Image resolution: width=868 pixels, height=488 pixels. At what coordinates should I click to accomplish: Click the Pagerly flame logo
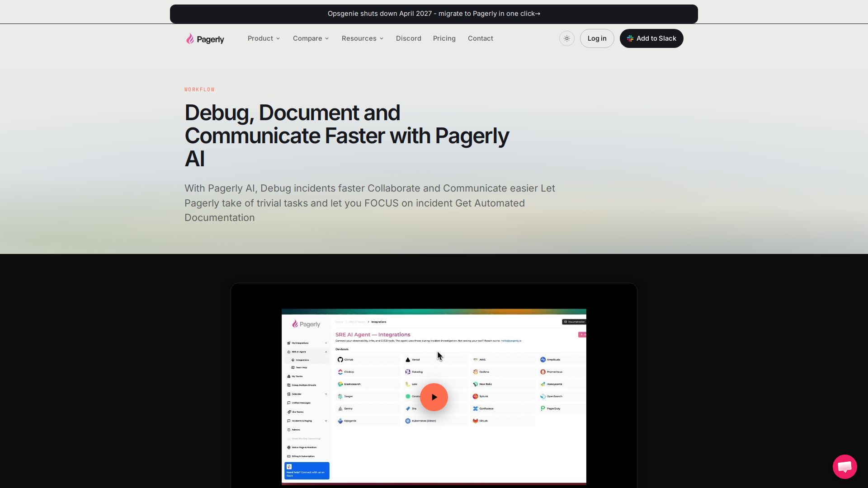point(190,38)
